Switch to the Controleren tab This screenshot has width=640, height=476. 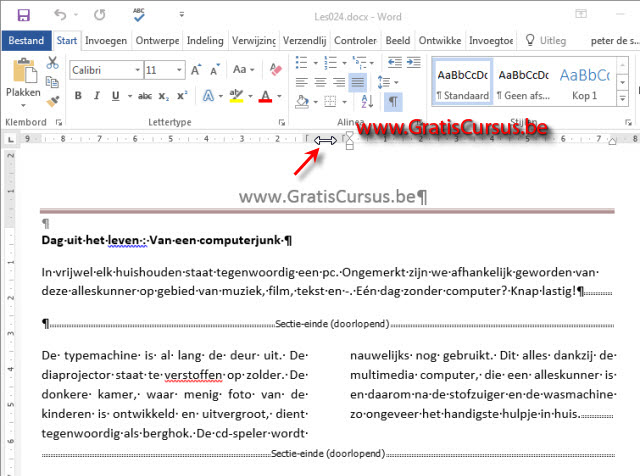355,40
